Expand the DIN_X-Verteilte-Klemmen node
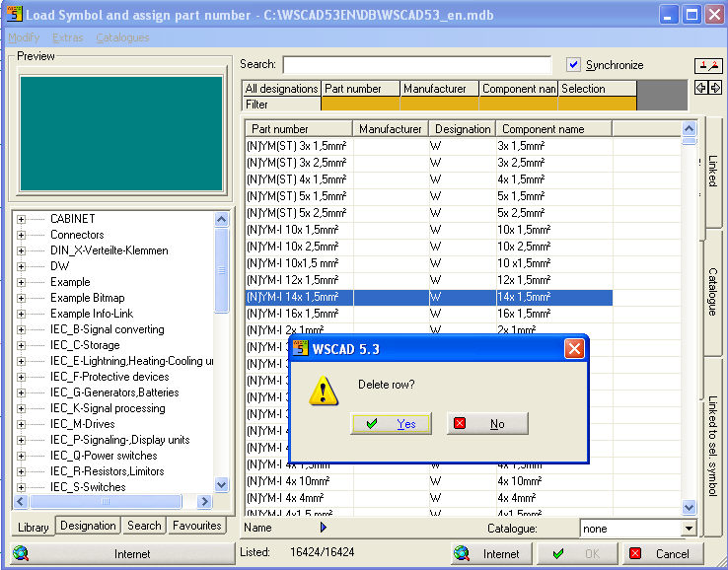 coord(21,250)
